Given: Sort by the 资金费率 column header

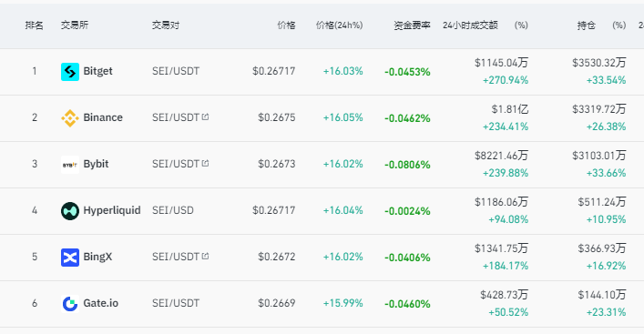Looking at the screenshot, I should tap(412, 25).
